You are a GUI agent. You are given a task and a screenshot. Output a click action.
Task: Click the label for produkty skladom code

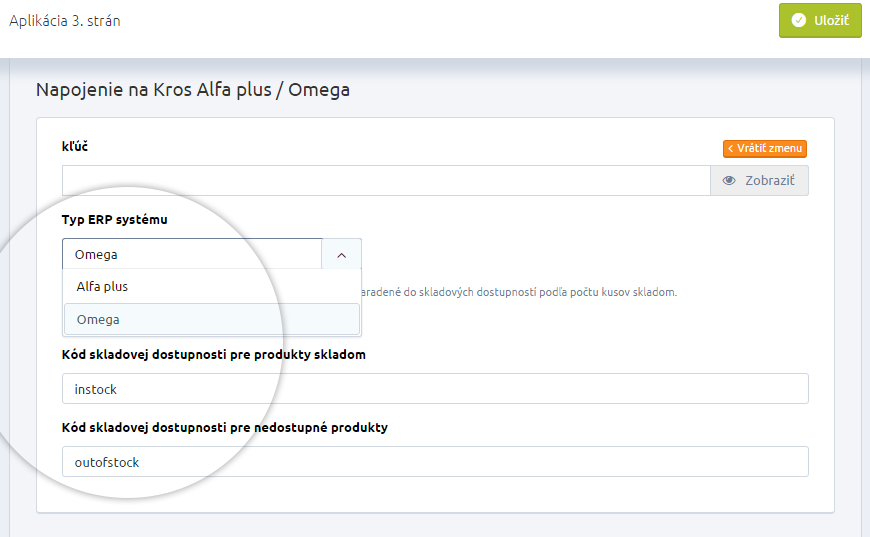pos(214,354)
